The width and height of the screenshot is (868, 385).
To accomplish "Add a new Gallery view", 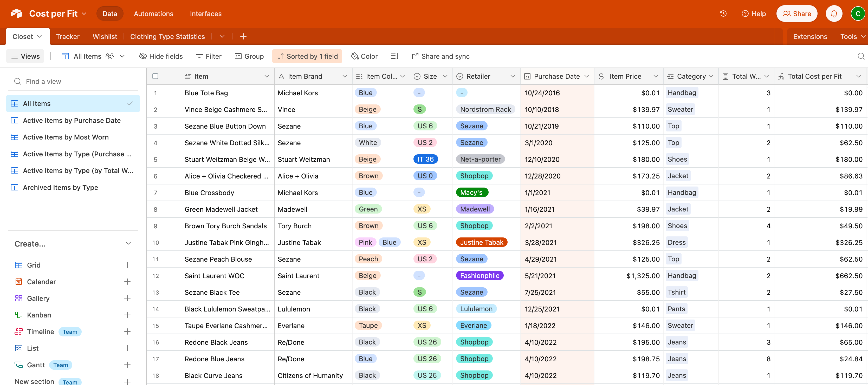I will coord(127,298).
